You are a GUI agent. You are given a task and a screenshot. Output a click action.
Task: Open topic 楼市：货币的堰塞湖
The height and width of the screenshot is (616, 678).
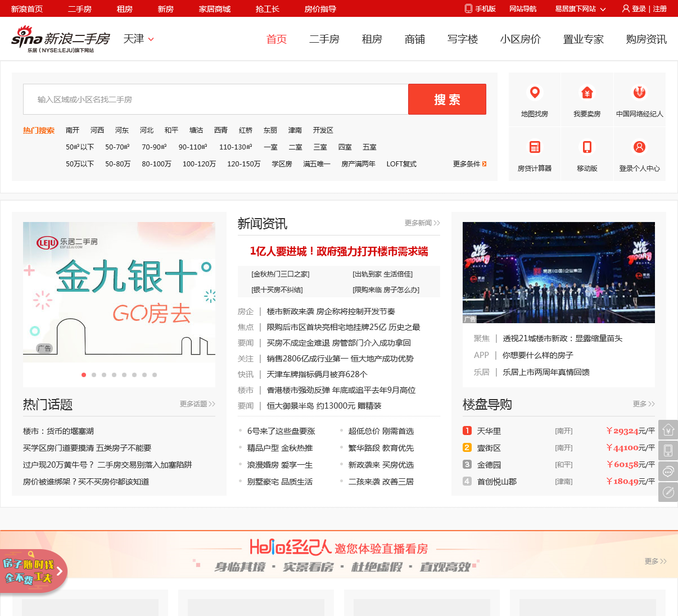(58, 431)
